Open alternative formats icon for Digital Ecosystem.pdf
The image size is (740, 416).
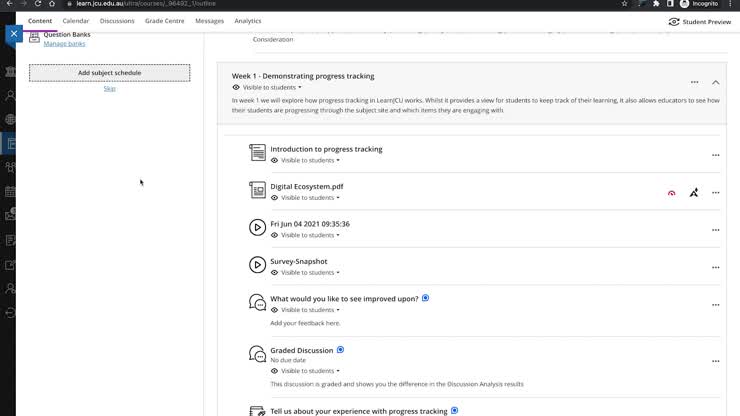(694, 192)
